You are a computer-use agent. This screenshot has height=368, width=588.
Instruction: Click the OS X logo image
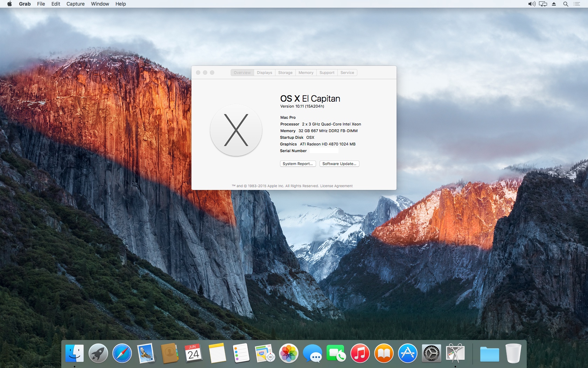tap(236, 130)
